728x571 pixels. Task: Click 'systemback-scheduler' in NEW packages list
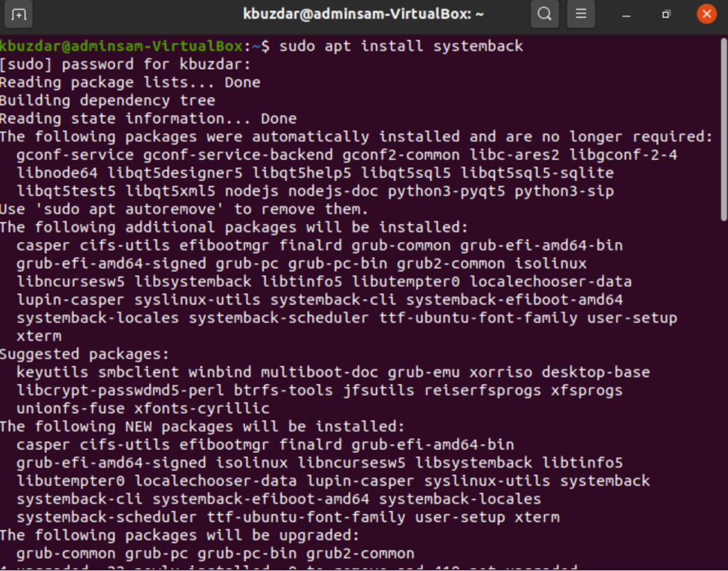(x=107, y=516)
